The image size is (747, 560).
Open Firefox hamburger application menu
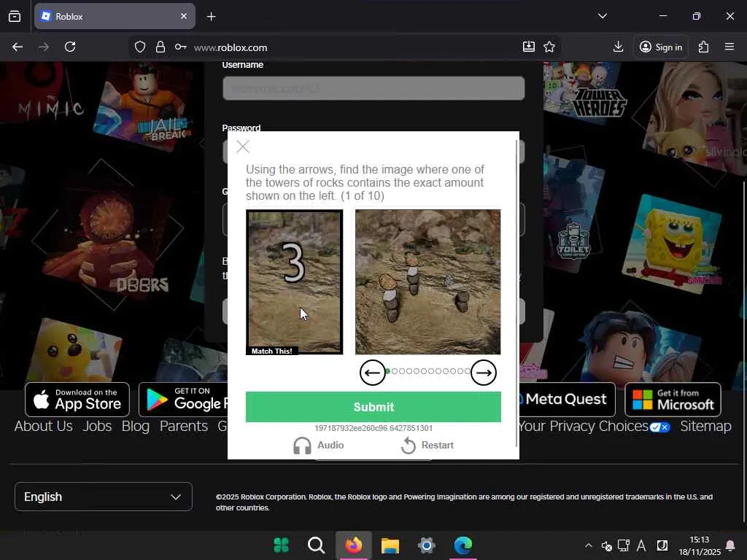[729, 47]
